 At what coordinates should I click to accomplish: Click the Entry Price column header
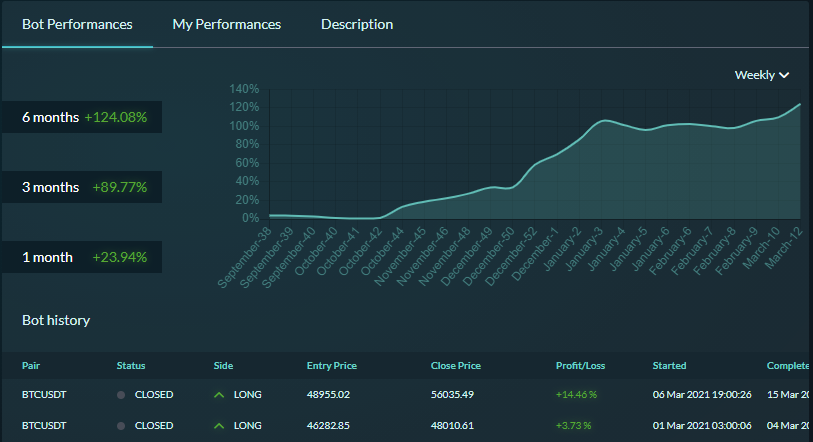pos(331,366)
